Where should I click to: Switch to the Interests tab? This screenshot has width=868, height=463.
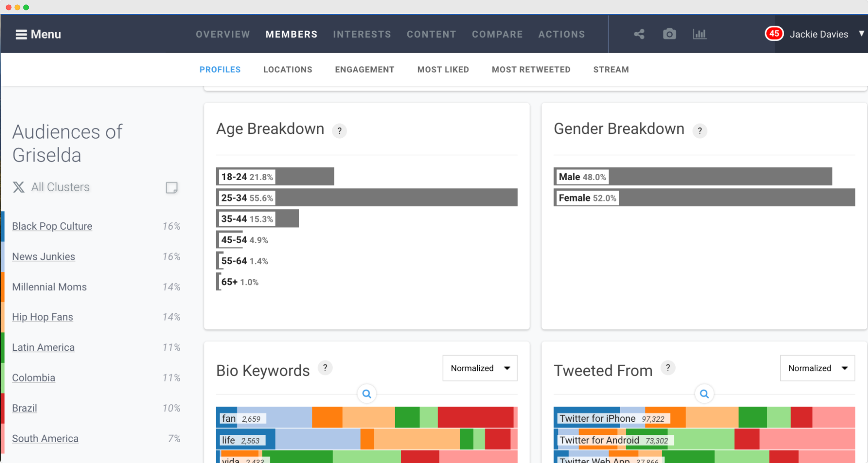(362, 34)
